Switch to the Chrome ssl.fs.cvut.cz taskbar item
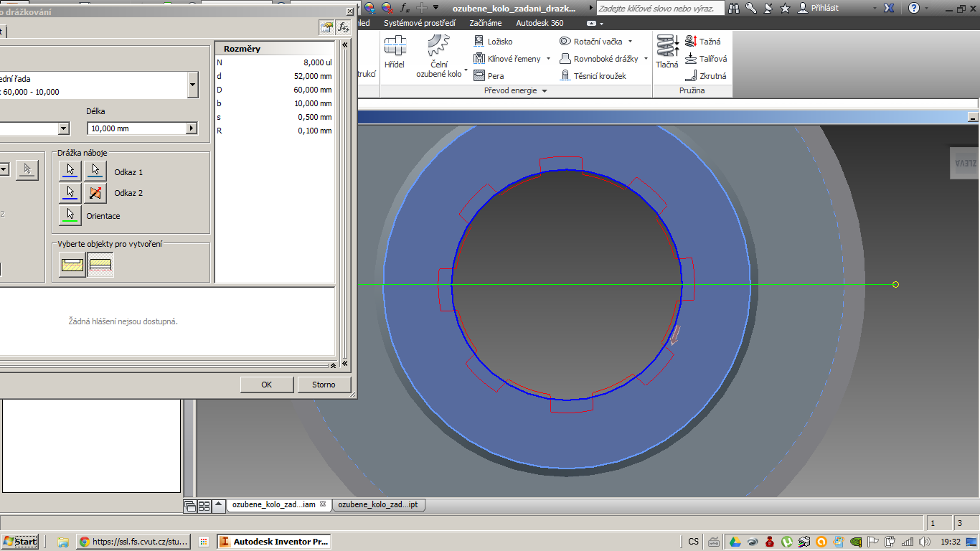This screenshot has height=551, width=980. (134, 542)
